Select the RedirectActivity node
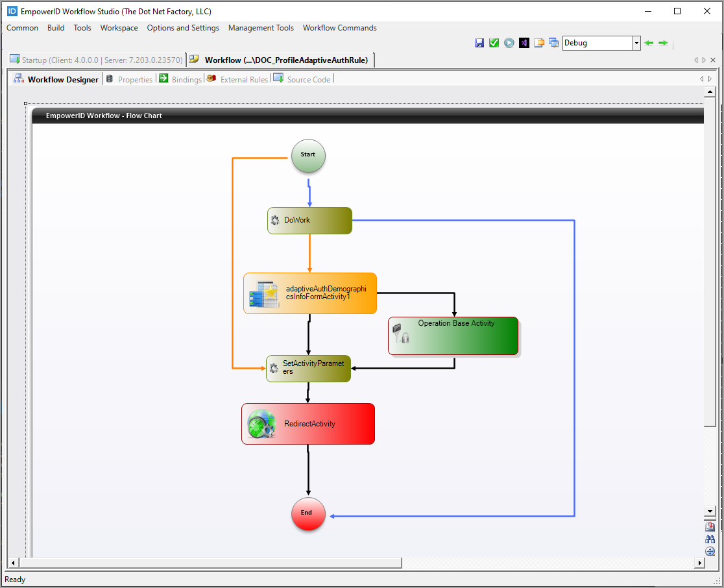 tap(308, 424)
